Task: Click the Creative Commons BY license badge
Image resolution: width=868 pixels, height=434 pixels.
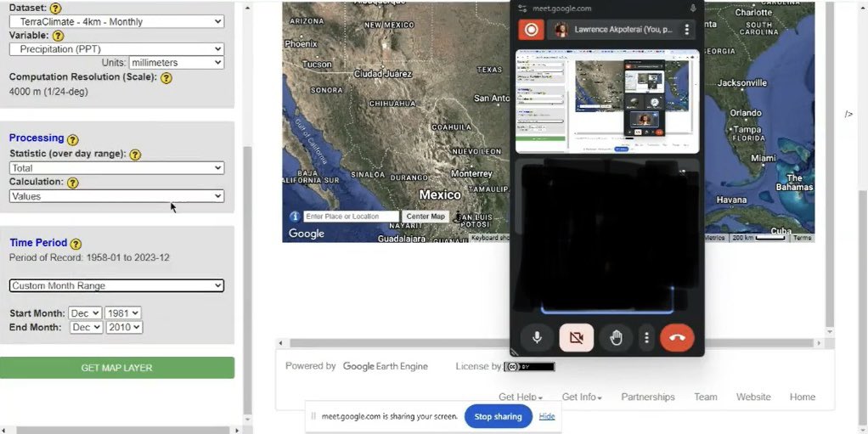Action: coord(529,366)
